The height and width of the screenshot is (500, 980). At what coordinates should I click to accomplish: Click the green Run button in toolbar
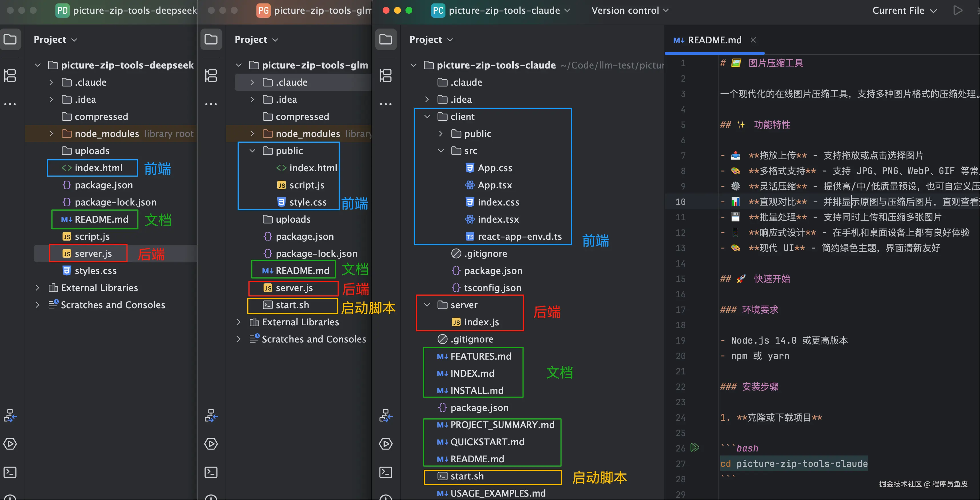coord(957,10)
